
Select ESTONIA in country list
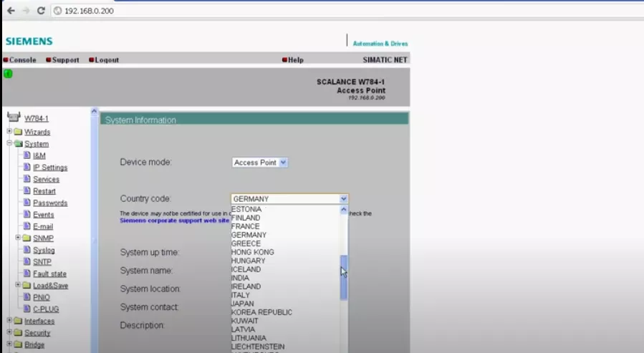point(246,209)
